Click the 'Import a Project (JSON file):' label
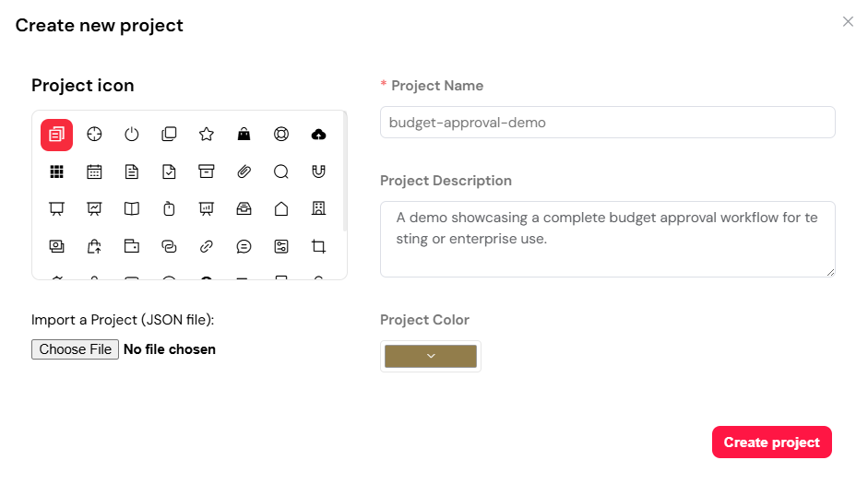Screen dimensions: 868x484 pyautogui.click(x=123, y=320)
